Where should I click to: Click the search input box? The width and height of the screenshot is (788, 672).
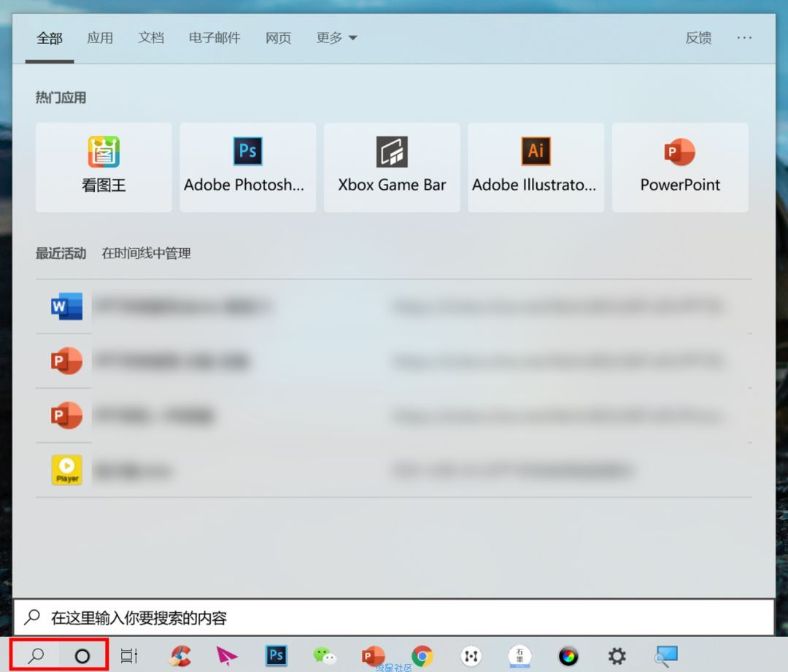pos(393,617)
